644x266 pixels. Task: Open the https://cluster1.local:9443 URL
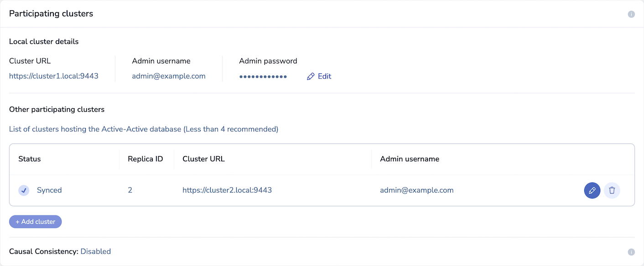tap(54, 76)
